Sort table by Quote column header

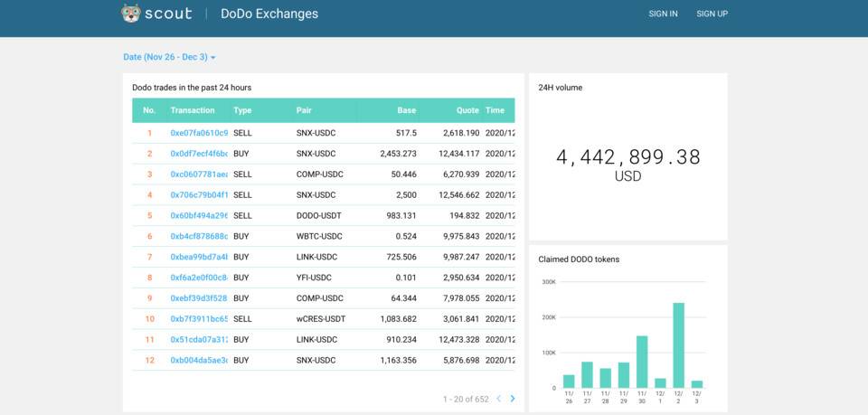pyautogui.click(x=467, y=110)
